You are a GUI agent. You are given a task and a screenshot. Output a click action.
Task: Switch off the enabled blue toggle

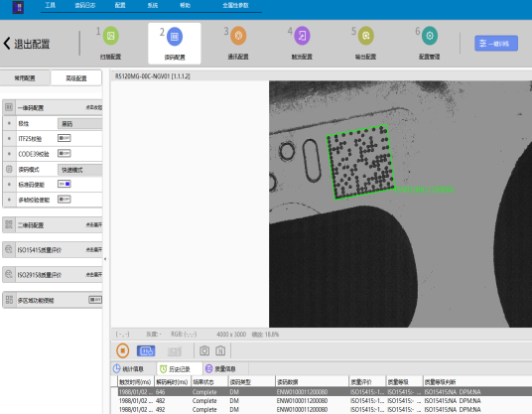coord(65,184)
